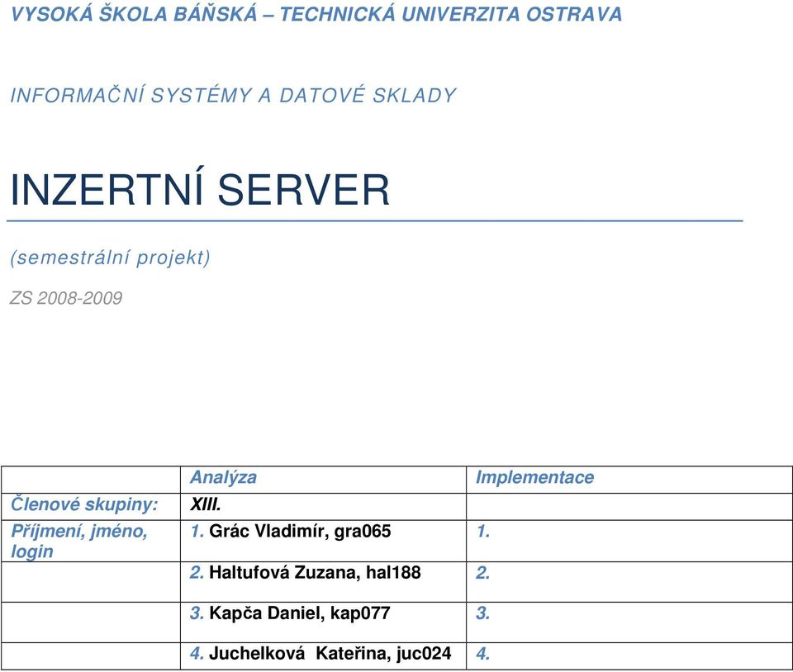Click the '(semestrální projekt)' line
This screenshot has height=672, width=793.
pyautogui.click(x=110, y=258)
